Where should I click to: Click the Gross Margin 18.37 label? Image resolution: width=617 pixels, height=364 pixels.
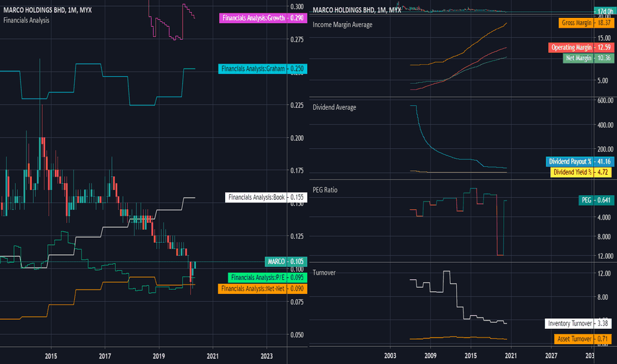coord(587,23)
